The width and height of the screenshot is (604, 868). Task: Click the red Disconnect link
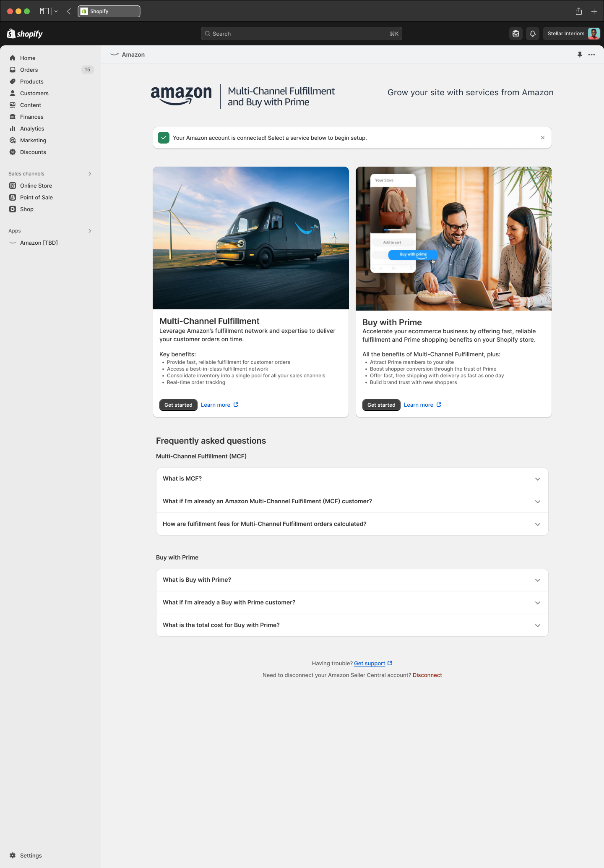[427, 675]
